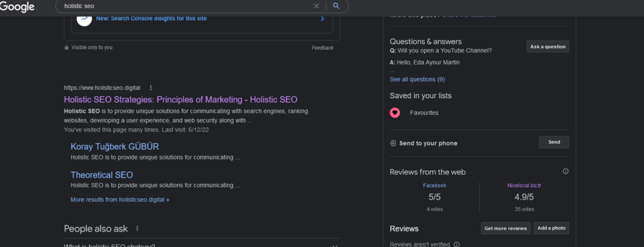The height and width of the screenshot is (247, 644).
Task: Click the lock icon beside 'Visible only to you'
Action: click(67, 47)
